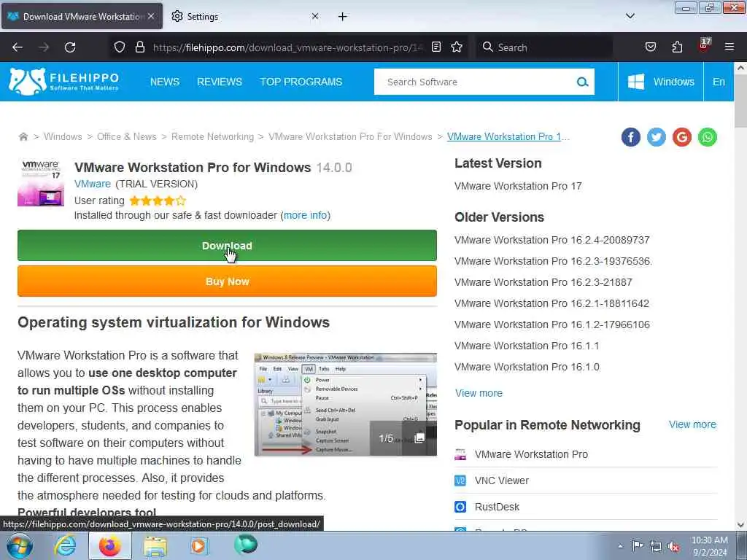Click Firefox icon in taskbar
The image size is (747, 560).
click(109, 545)
